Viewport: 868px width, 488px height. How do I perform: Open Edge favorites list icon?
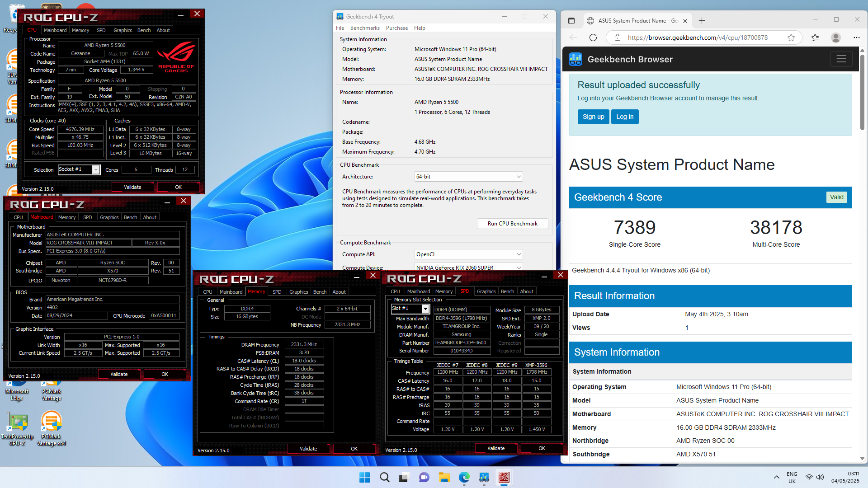pos(815,38)
